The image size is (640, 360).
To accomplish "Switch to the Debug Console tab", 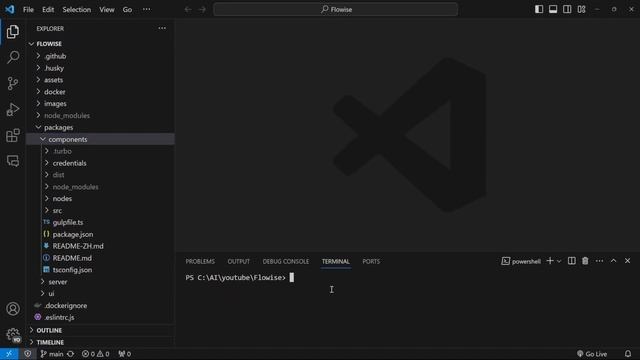I will pyautogui.click(x=286, y=261).
